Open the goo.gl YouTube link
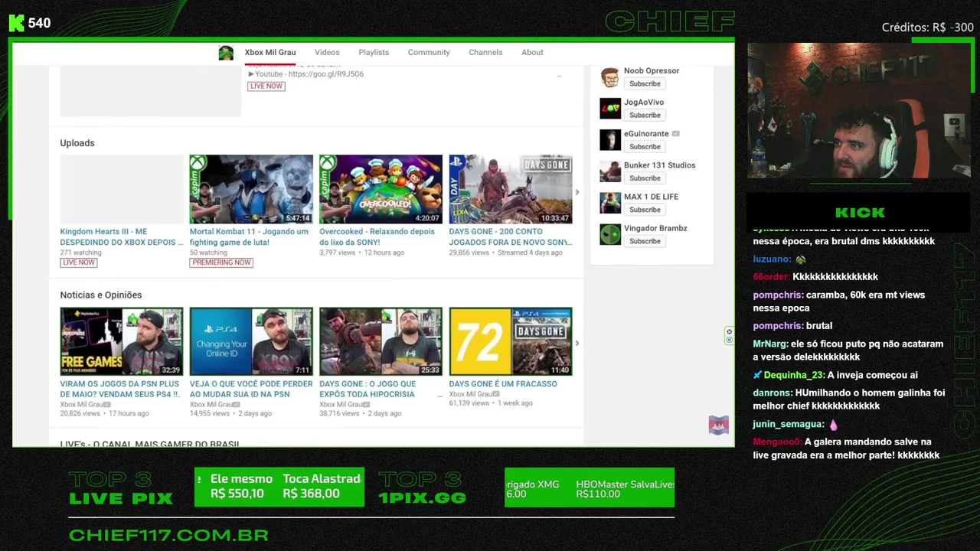The width and height of the screenshot is (980, 551). tap(326, 74)
